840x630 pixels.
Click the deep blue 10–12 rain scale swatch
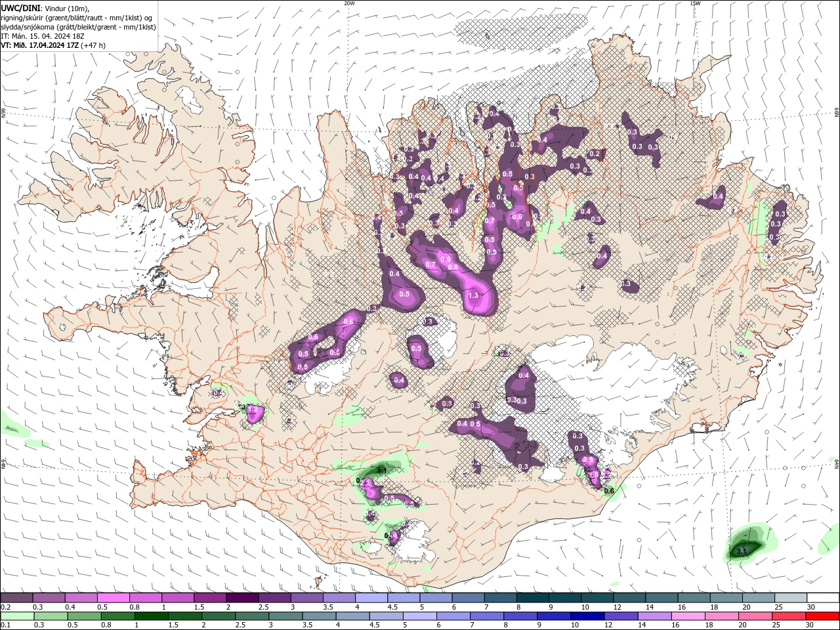[589, 616]
